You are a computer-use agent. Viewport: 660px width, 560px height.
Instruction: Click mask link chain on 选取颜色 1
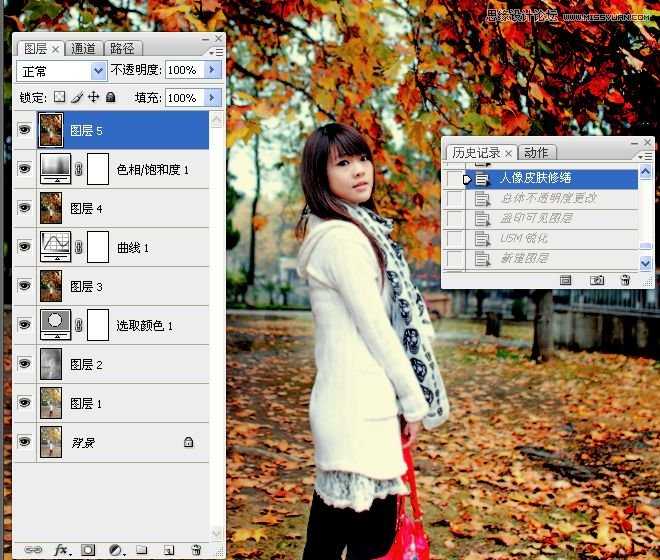point(78,325)
